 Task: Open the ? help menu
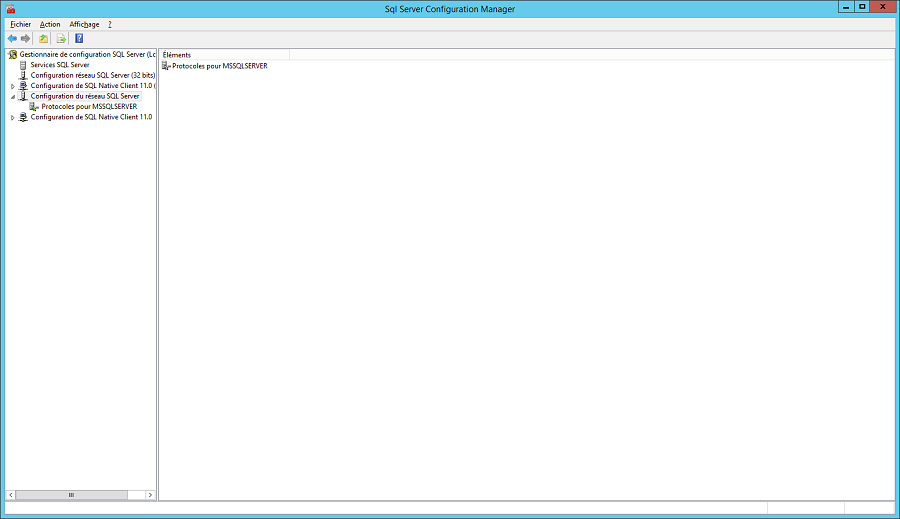tap(110, 24)
